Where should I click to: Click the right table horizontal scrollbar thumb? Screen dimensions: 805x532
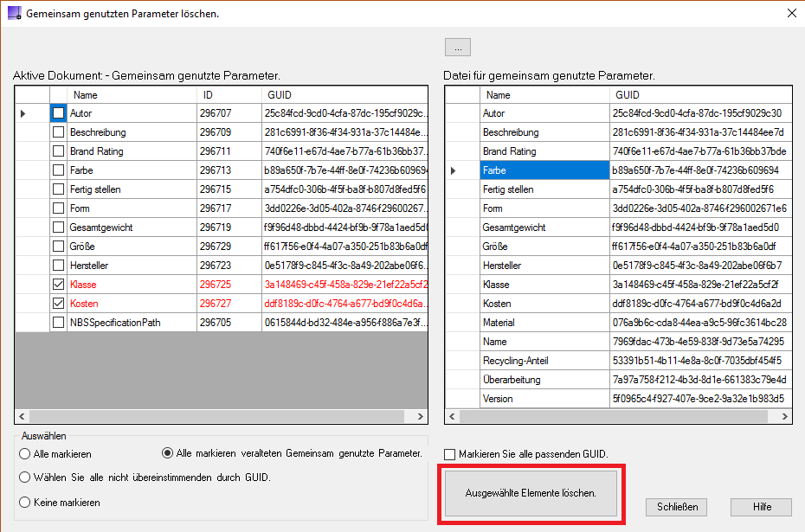tap(614, 416)
